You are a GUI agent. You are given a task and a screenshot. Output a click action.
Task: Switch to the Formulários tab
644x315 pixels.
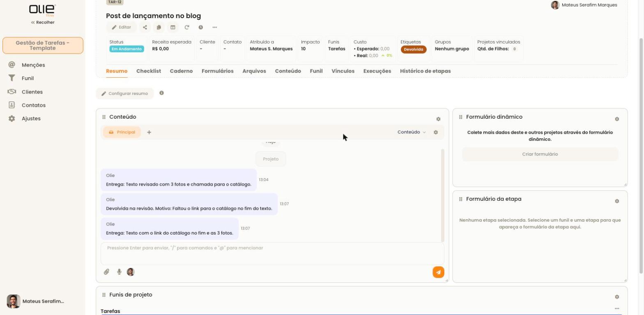click(218, 71)
